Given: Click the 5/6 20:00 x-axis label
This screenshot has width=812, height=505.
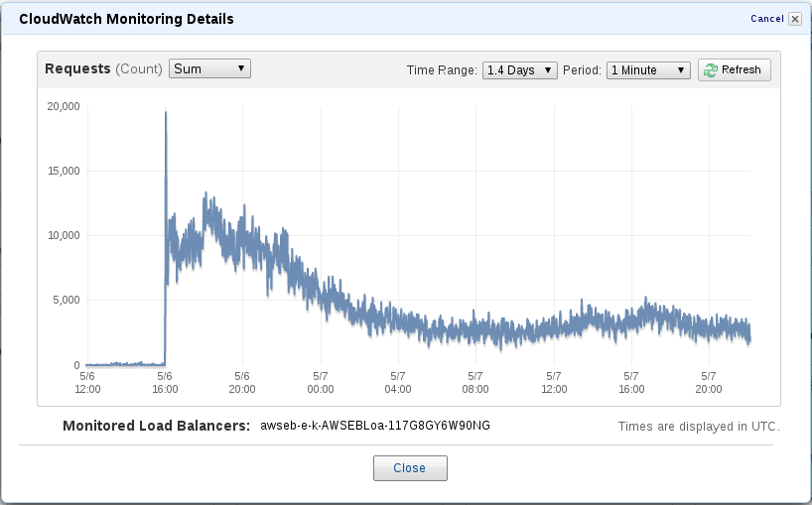Looking at the screenshot, I should [242, 382].
